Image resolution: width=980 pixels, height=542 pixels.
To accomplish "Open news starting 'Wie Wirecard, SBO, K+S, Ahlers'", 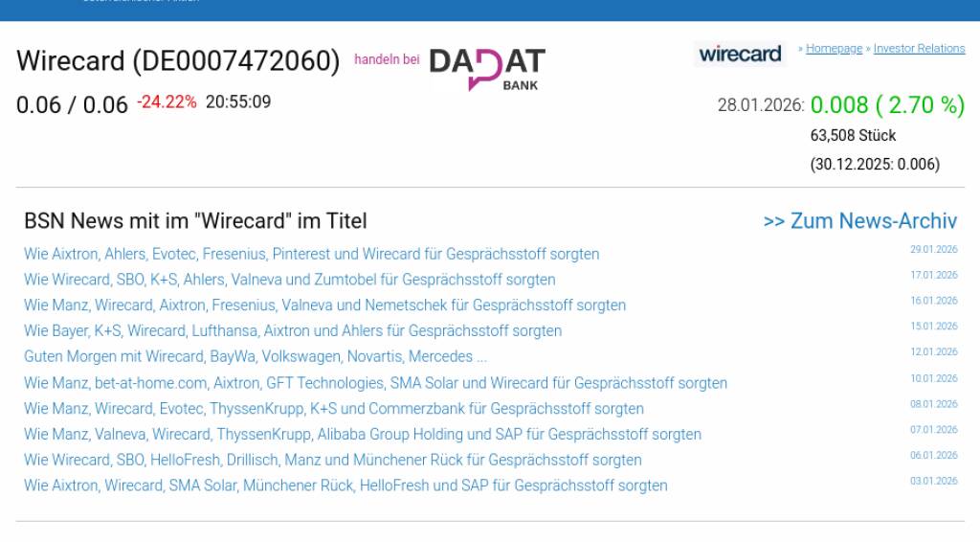I will [289, 280].
